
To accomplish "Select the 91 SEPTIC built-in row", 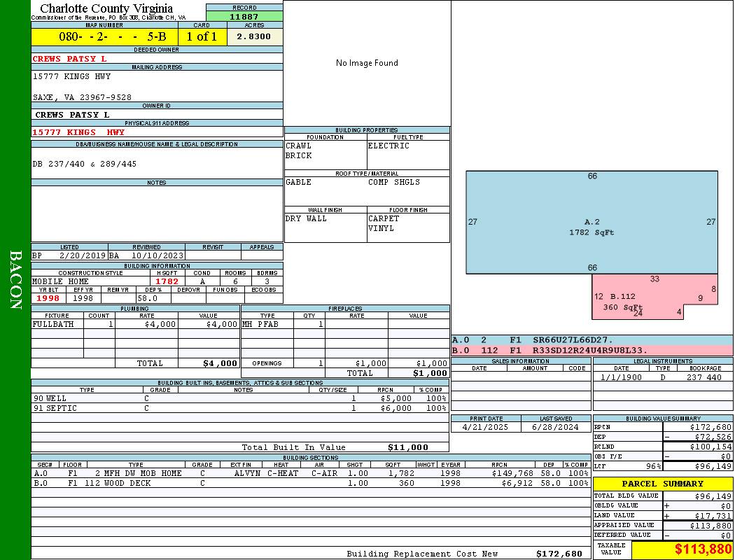I will 239,408.
